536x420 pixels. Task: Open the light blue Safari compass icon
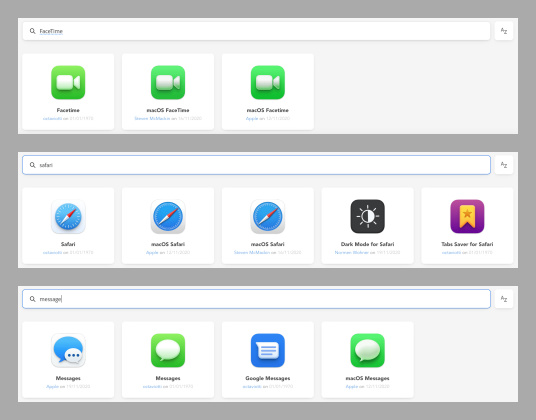pyautogui.click(x=68, y=216)
